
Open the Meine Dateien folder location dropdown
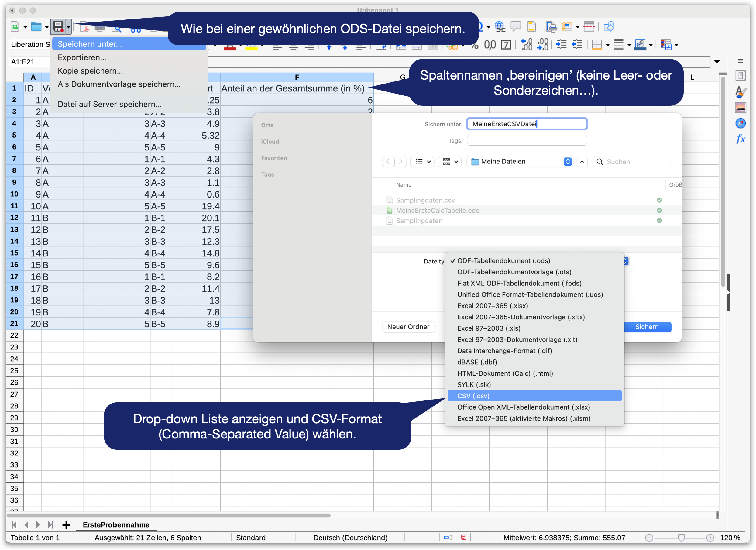pyautogui.click(x=519, y=162)
